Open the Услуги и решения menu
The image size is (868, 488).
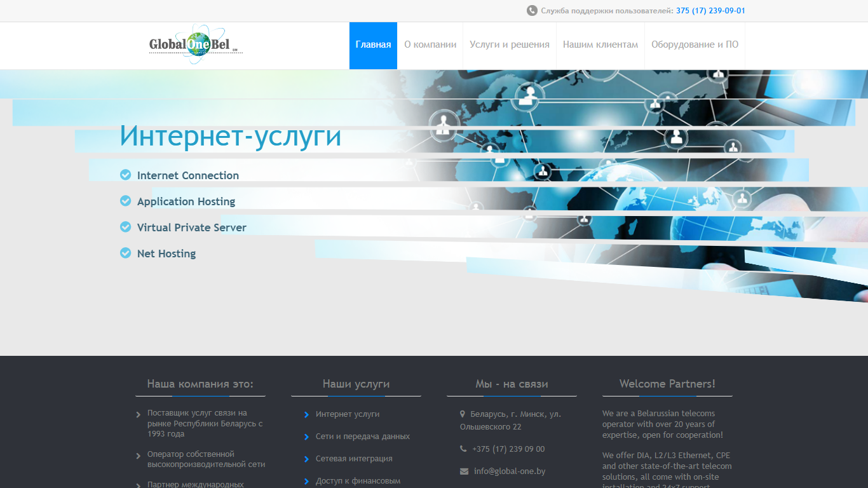pos(510,45)
